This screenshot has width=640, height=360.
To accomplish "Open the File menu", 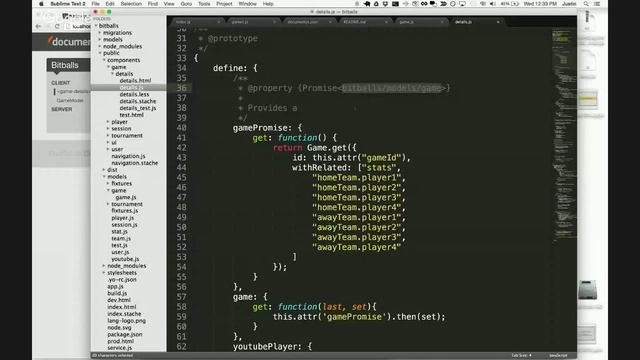I will [96, 4].
